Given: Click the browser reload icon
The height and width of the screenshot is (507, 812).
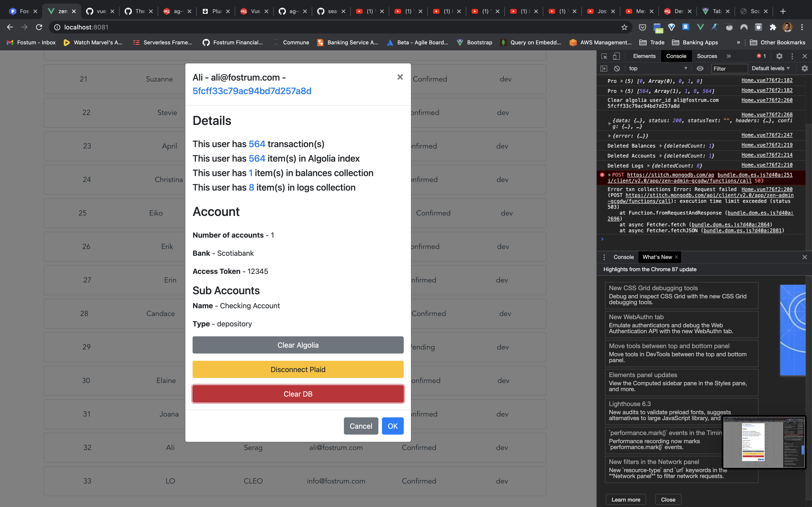Looking at the screenshot, I should (39, 27).
